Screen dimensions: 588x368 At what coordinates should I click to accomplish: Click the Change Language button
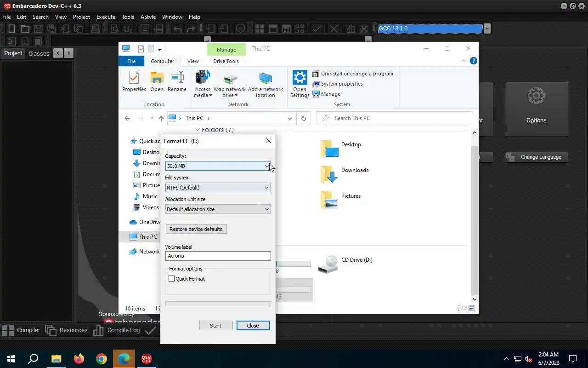[536, 157]
